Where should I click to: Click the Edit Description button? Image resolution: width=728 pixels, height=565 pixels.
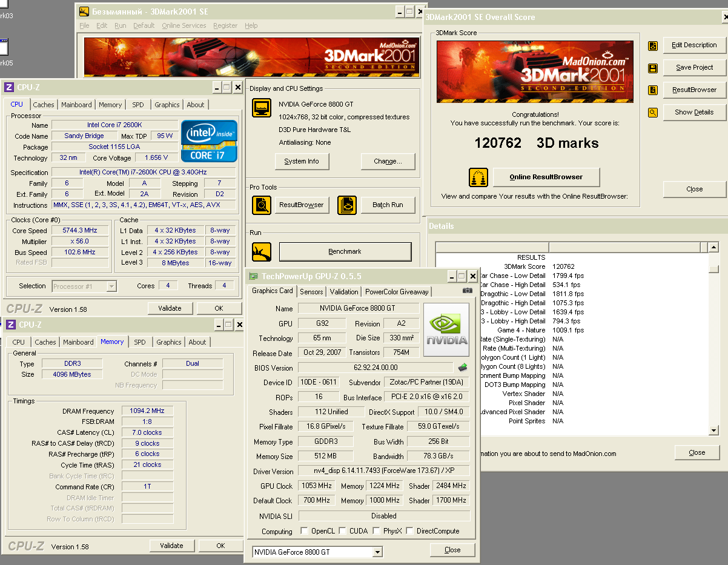click(x=695, y=45)
